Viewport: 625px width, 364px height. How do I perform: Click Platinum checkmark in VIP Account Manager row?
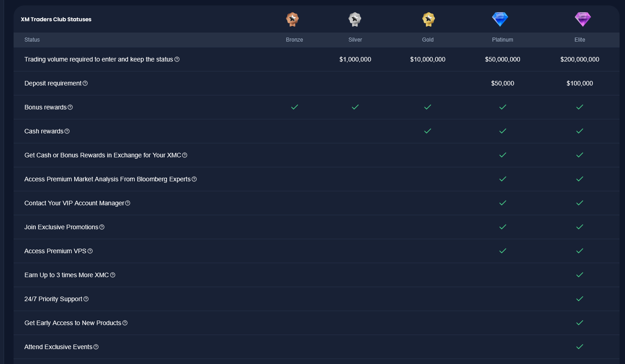point(502,203)
